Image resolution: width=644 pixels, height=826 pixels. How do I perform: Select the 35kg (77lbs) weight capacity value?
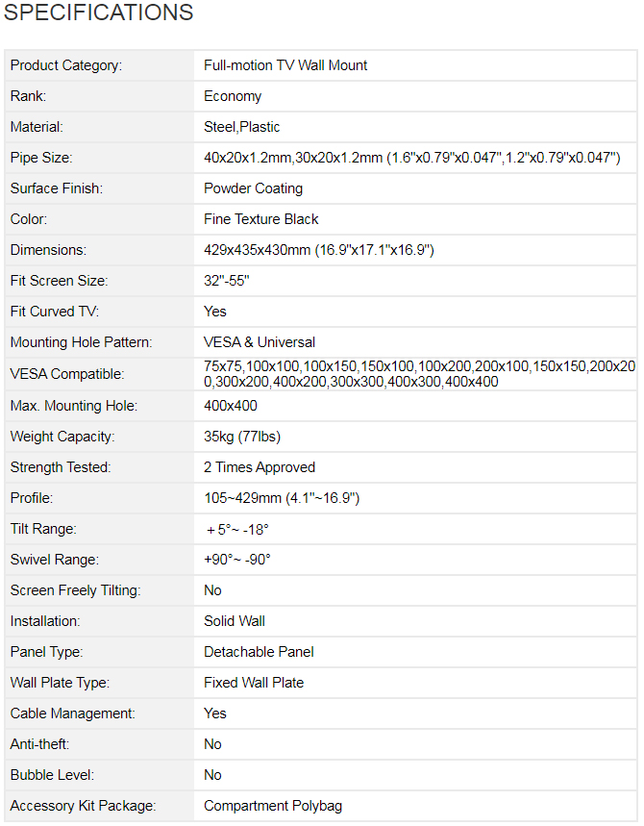click(242, 437)
